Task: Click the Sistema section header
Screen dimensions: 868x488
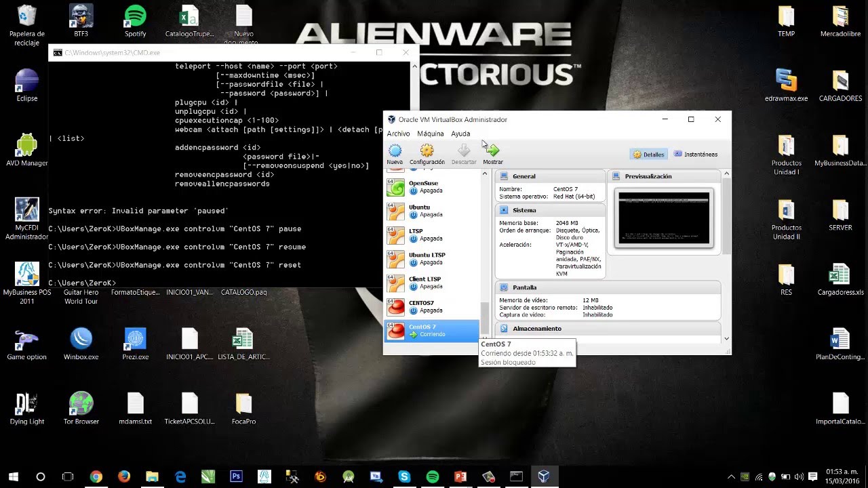Action: point(549,210)
